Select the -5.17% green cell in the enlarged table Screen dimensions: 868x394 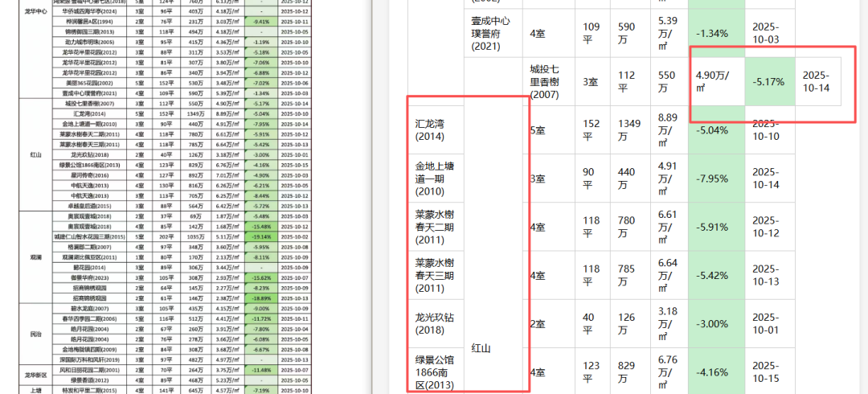coord(770,82)
